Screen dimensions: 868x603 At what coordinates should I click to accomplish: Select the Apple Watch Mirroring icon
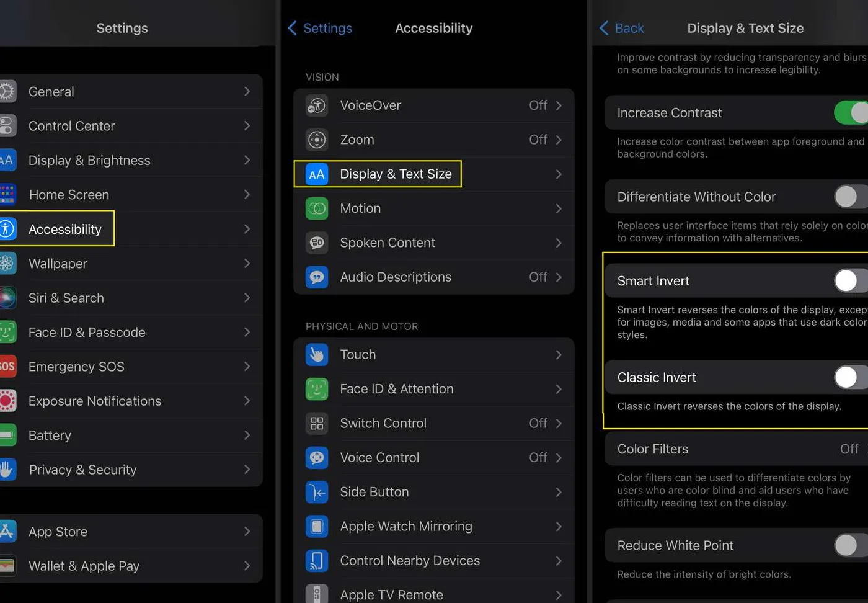[x=316, y=526]
